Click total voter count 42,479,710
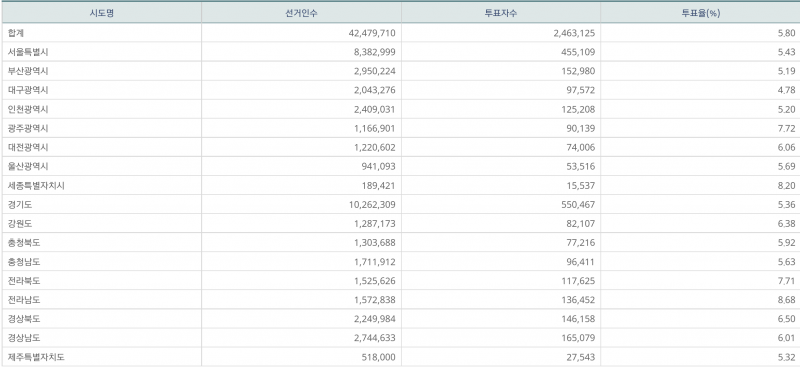Image resolution: width=800 pixels, height=367 pixels. point(371,33)
